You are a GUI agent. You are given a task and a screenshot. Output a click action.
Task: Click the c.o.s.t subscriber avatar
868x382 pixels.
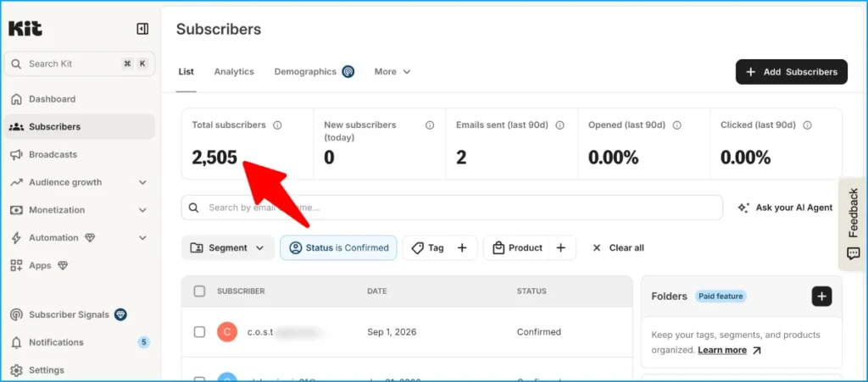pos(227,332)
